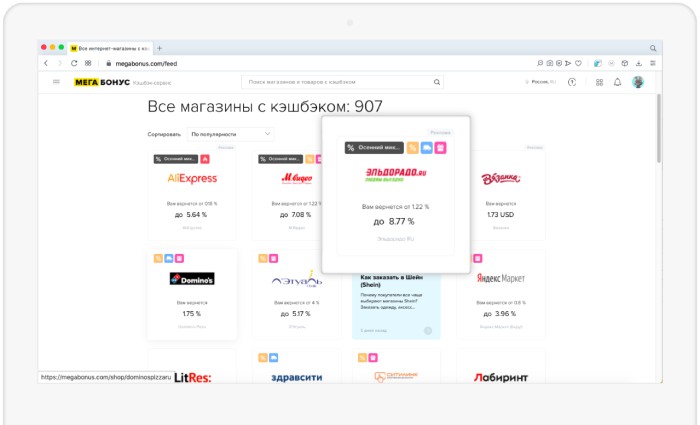The width and height of the screenshot is (700, 425).
Task: Focus the store and product search field
Action: (x=342, y=82)
